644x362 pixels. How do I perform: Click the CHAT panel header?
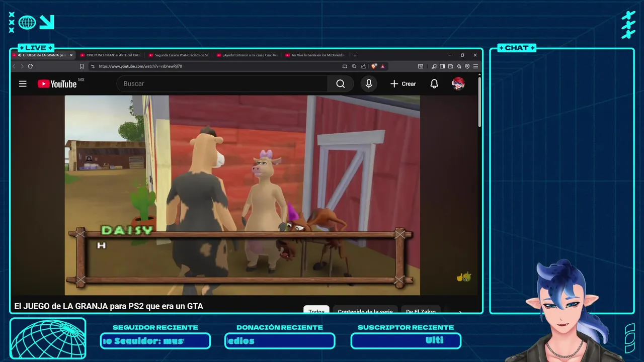tap(517, 48)
